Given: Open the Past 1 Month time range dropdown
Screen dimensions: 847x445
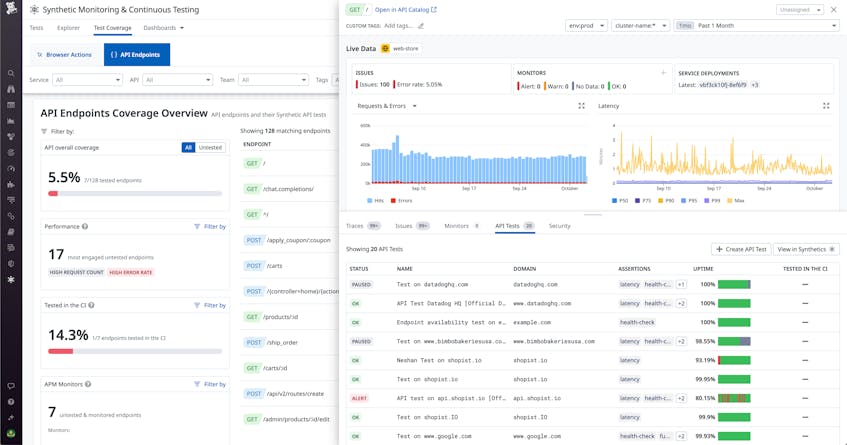Looking at the screenshot, I should click(756, 25).
